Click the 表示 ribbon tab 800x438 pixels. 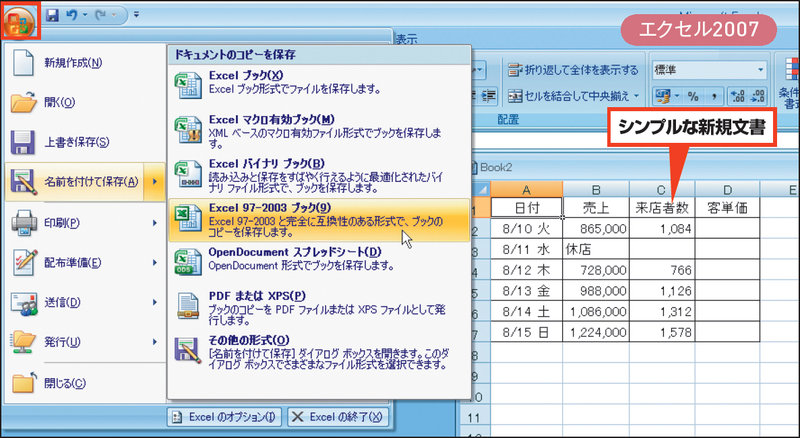(x=407, y=39)
